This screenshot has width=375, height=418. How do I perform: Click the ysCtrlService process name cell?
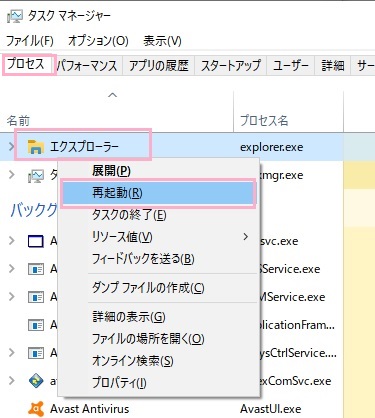pos(299,353)
